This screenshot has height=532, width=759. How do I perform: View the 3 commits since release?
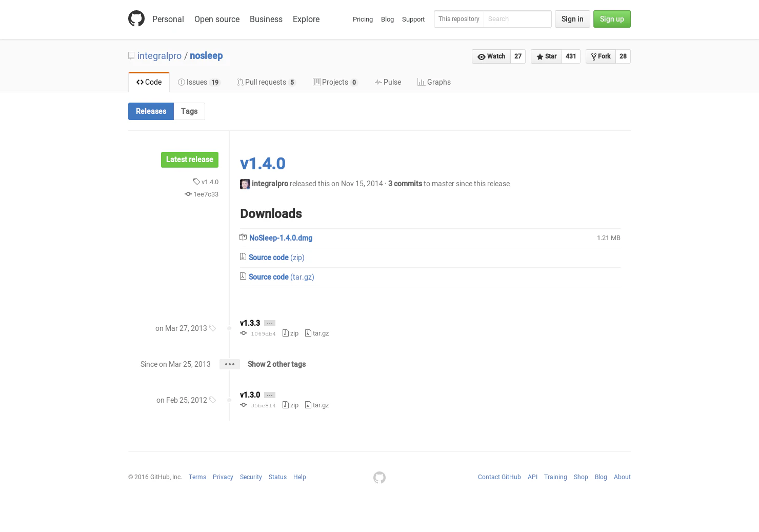[405, 184]
